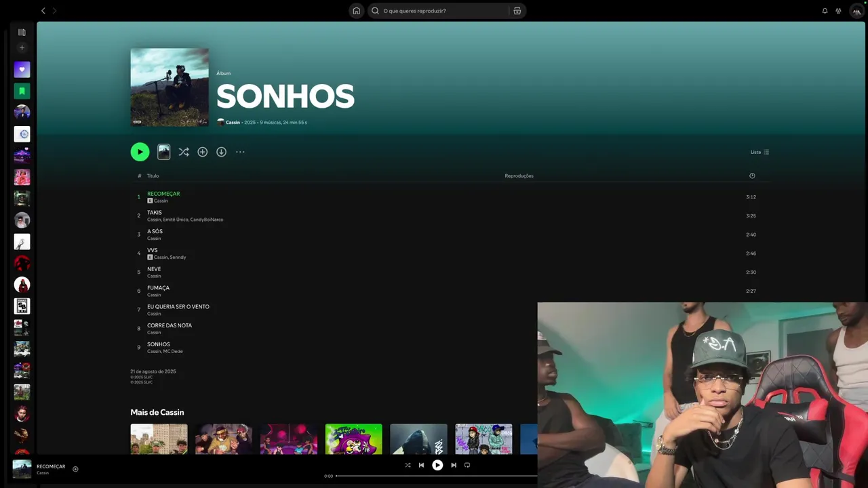Open Senndy artist link on VVS
This screenshot has height=488, width=868.
(178, 258)
